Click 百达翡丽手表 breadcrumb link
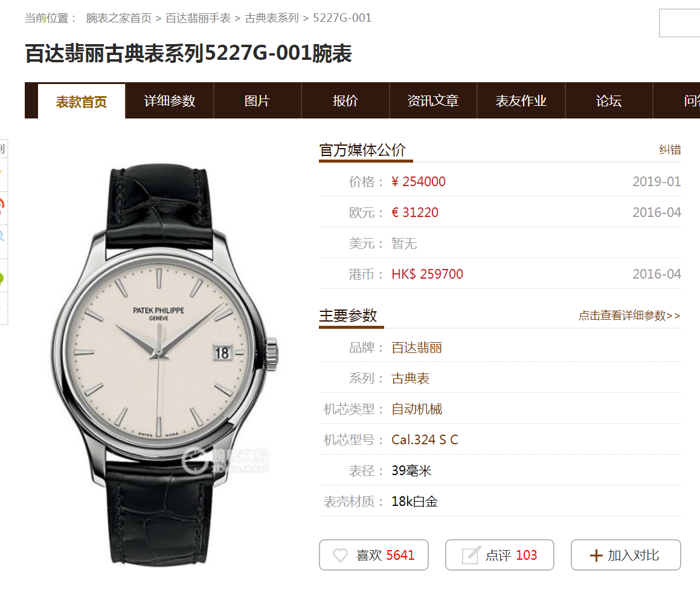700x596 pixels. 198,18
